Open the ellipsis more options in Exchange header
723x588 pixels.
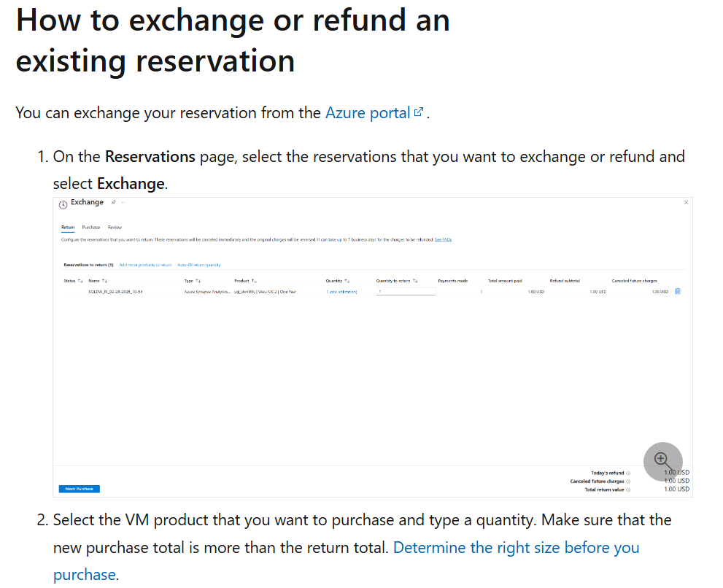click(x=123, y=202)
